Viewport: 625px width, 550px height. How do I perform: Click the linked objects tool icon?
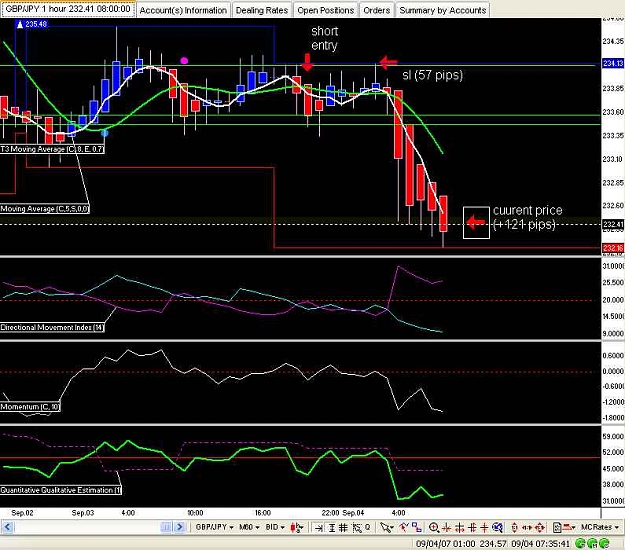coord(417,527)
